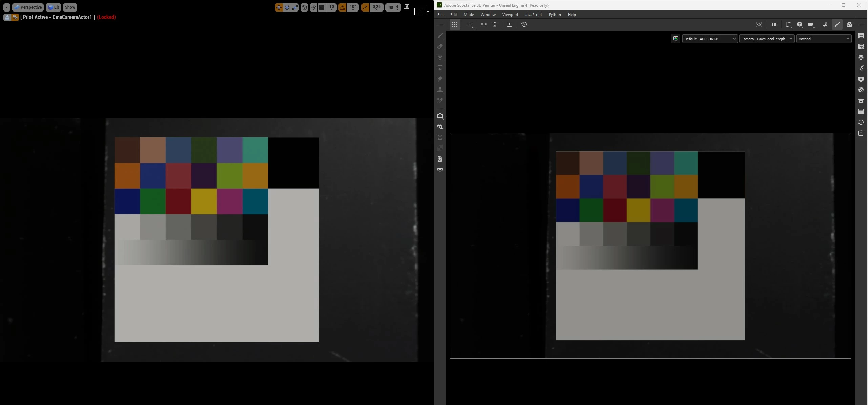Viewport: 868px width, 405px height.
Task: Open the Layers panel icon on right dock
Action: [x=861, y=57]
